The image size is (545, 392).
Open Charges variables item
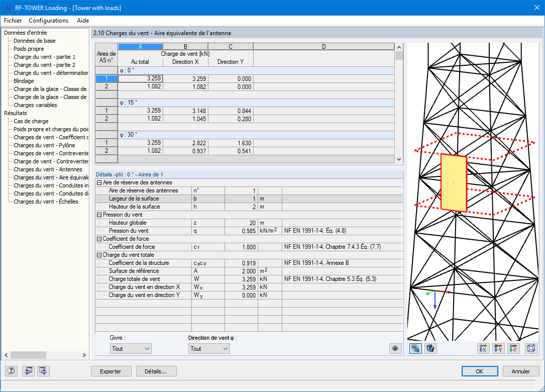coord(35,105)
